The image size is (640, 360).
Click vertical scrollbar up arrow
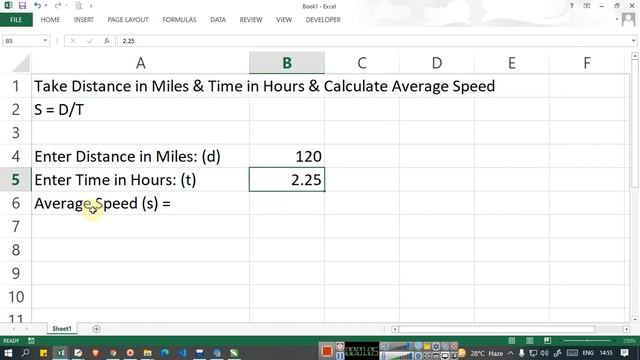point(635,56)
